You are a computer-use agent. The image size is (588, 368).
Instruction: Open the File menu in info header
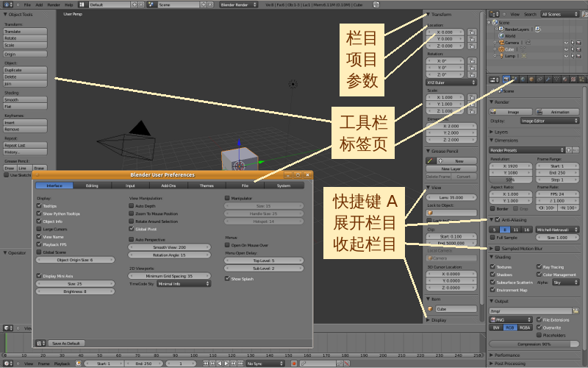point(27,5)
